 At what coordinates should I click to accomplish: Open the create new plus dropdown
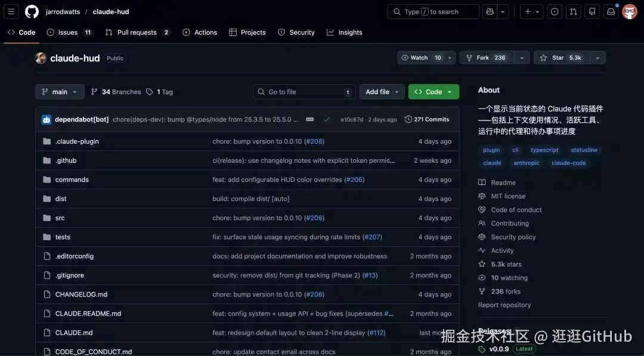531,11
